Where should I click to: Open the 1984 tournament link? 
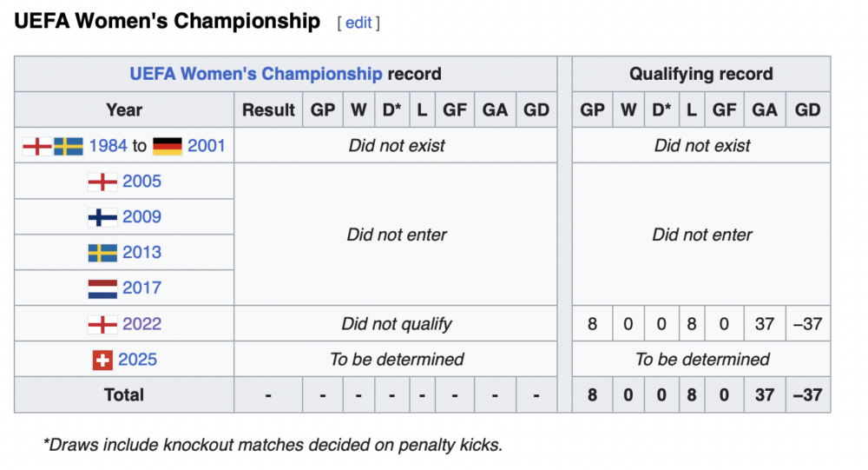(x=108, y=146)
